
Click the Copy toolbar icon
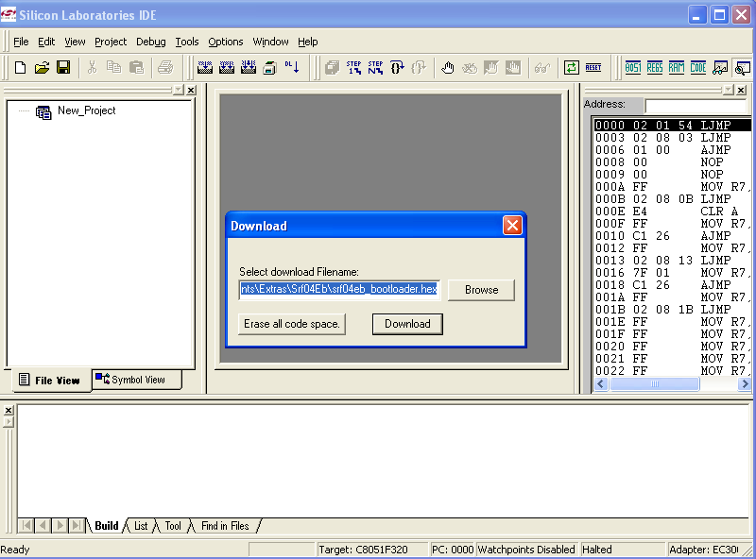tap(113, 67)
